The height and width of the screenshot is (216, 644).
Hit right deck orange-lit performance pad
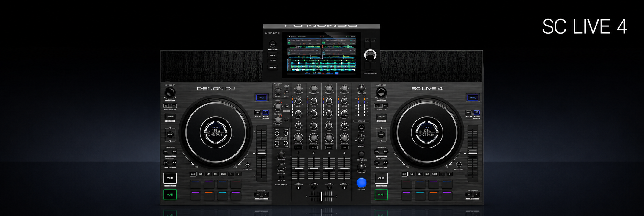[x=433, y=195]
